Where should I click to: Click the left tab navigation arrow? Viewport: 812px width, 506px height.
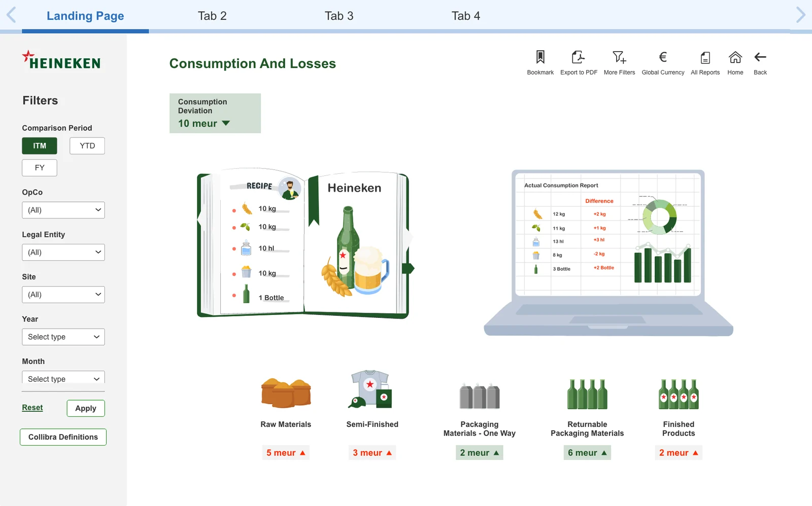(11, 15)
